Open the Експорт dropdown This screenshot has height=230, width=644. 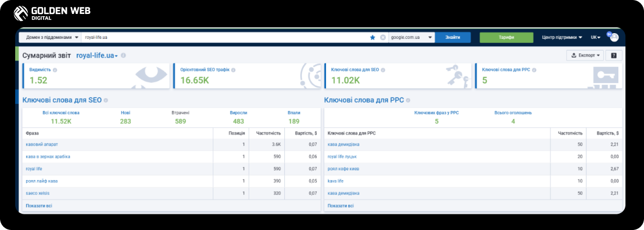[585, 55]
